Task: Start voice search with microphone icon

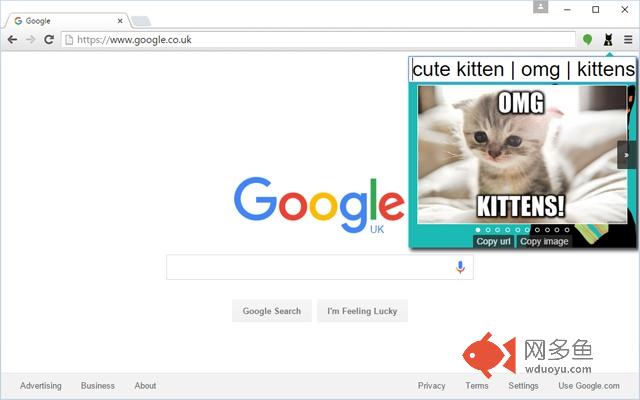Action: (x=460, y=267)
